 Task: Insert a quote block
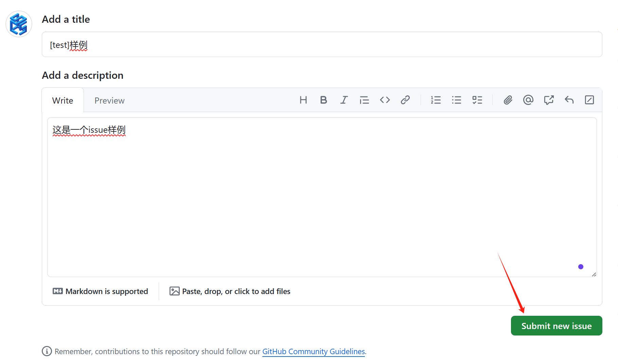click(x=364, y=100)
